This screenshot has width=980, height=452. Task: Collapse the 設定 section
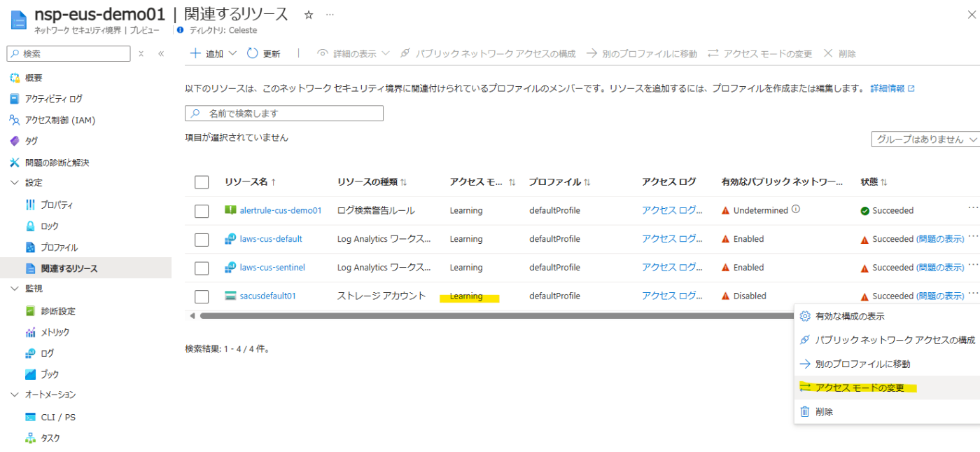[x=15, y=182]
